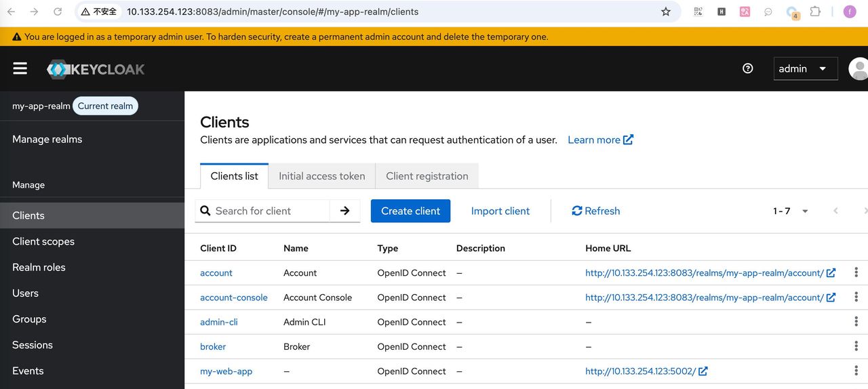Open kebab menu for broker client

856,346
